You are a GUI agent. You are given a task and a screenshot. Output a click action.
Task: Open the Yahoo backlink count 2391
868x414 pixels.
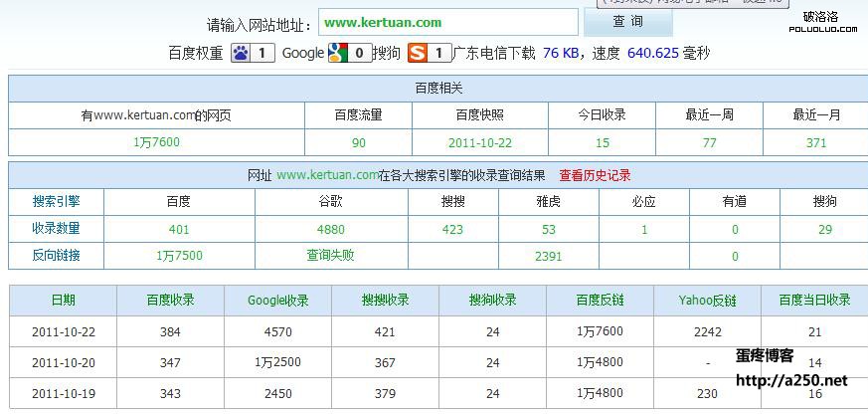point(548,256)
